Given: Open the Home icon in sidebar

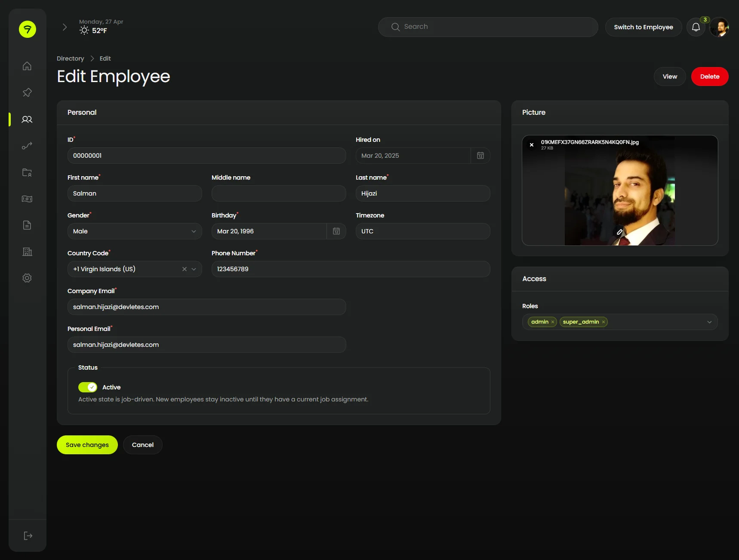Looking at the screenshot, I should click(27, 66).
